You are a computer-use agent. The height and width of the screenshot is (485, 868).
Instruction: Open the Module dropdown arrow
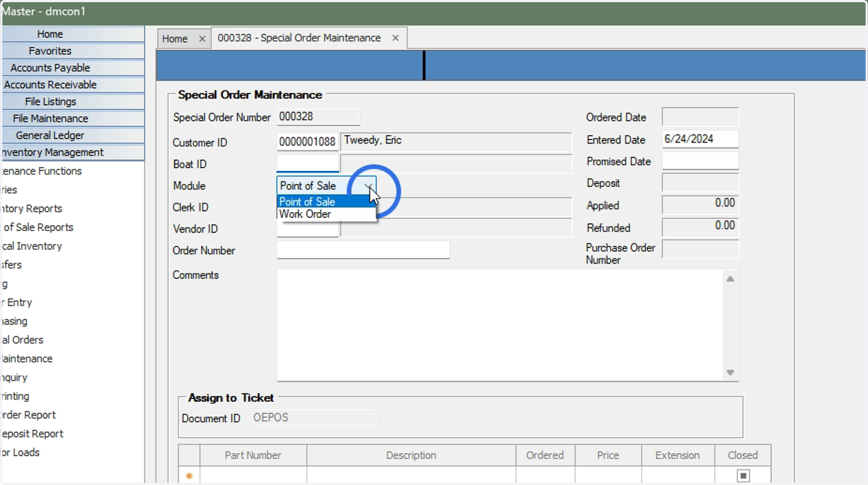pyautogui.click(x=369, y=186)
